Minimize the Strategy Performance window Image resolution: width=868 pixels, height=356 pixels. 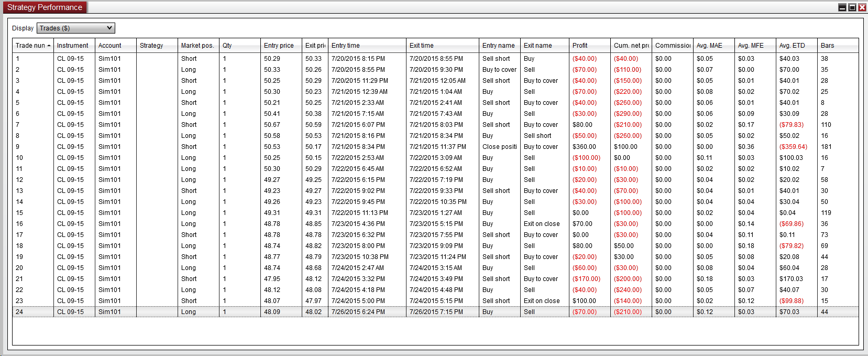click(x=842, y=7)
